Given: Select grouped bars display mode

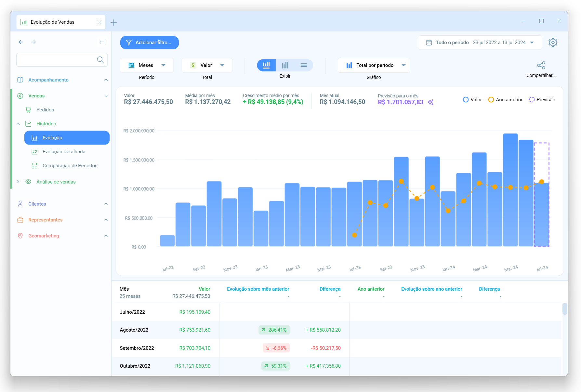Looking at the screenshot, I should coord(285,65).
